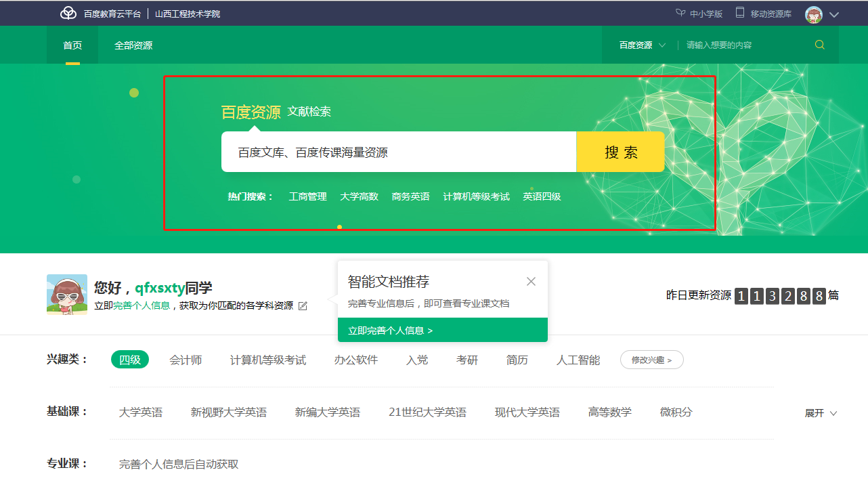Viewport: 868px width, 491px height.
Task: Select the 人工智能 interest tag
Action: (x=578, y=360)
